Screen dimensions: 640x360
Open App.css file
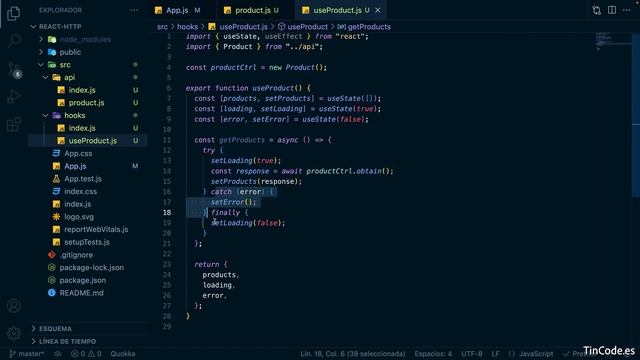click(78, 153)
